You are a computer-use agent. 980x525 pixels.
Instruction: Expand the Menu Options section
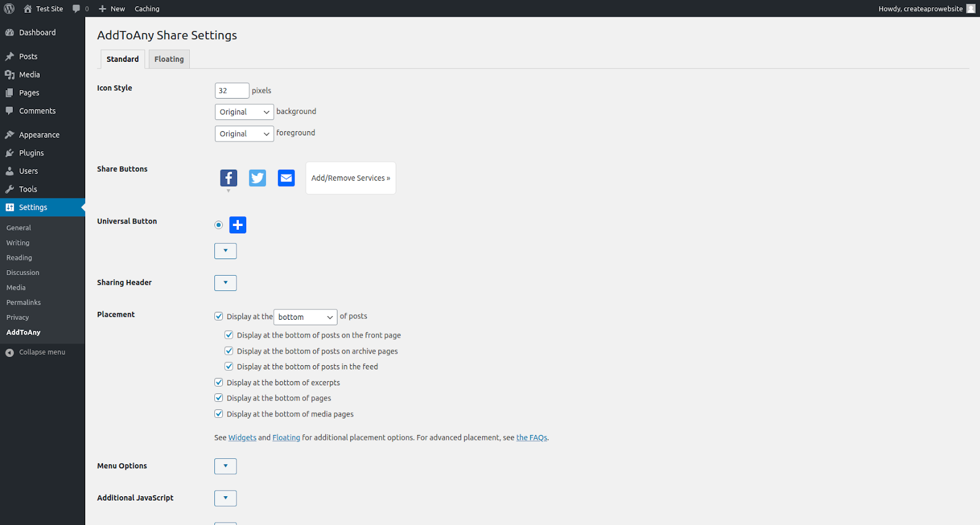click(x=225, y=466)
